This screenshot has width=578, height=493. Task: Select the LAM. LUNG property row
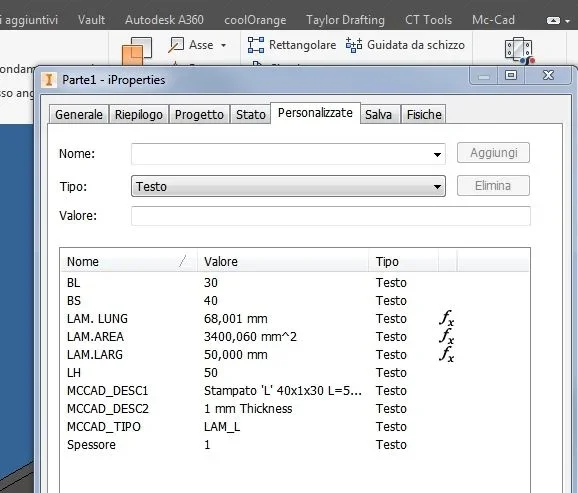[x=295, y=319]
